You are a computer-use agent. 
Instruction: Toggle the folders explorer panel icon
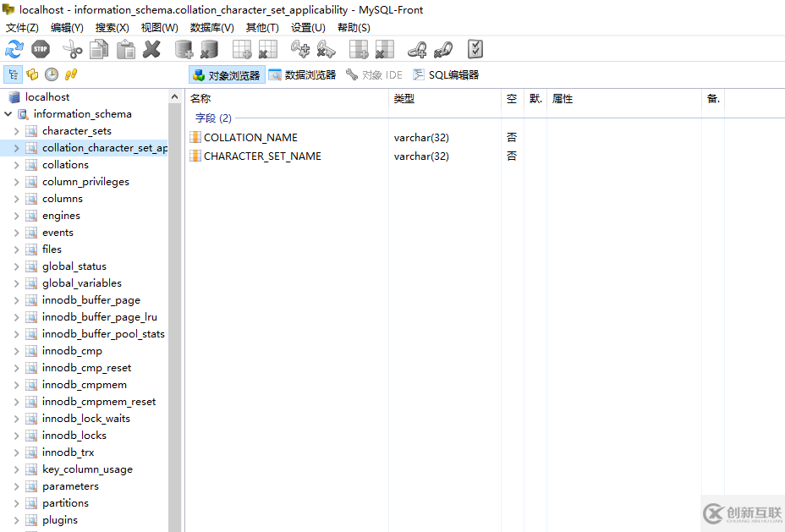32,74
